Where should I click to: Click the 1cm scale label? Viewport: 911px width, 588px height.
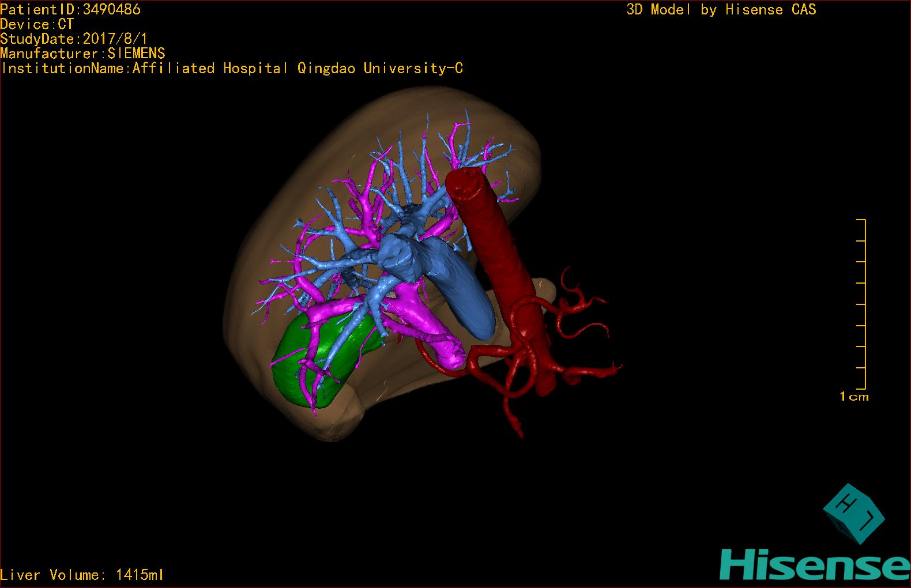(x=854, y=397)
